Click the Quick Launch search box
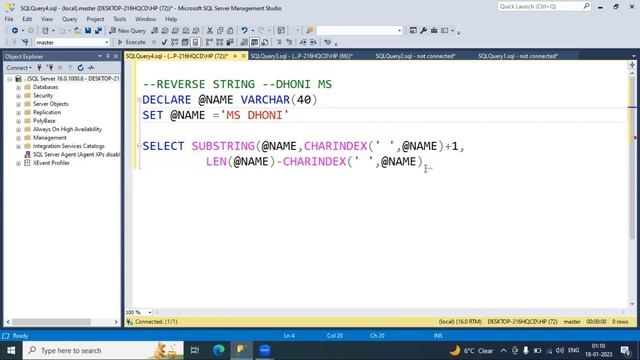 pyautogui.click(x=544, y=7)
